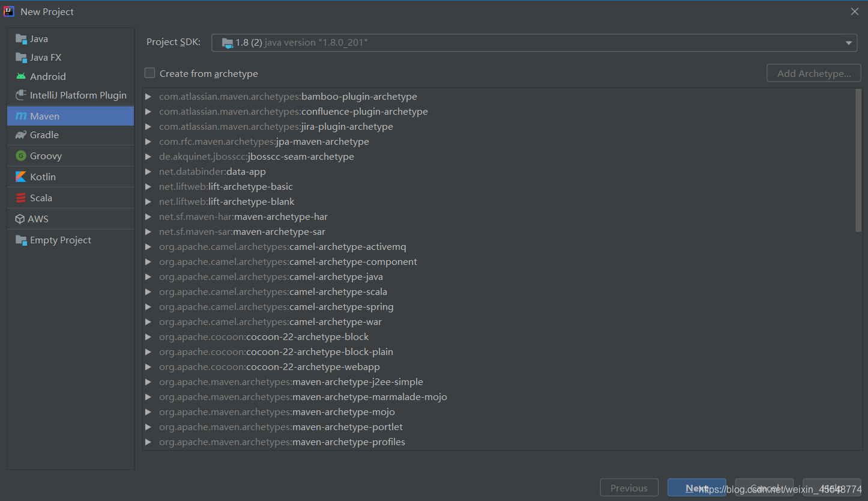868x501 pixels.
Task: Expand jbosscc-seam-archetype node
Action: (148, 157)
